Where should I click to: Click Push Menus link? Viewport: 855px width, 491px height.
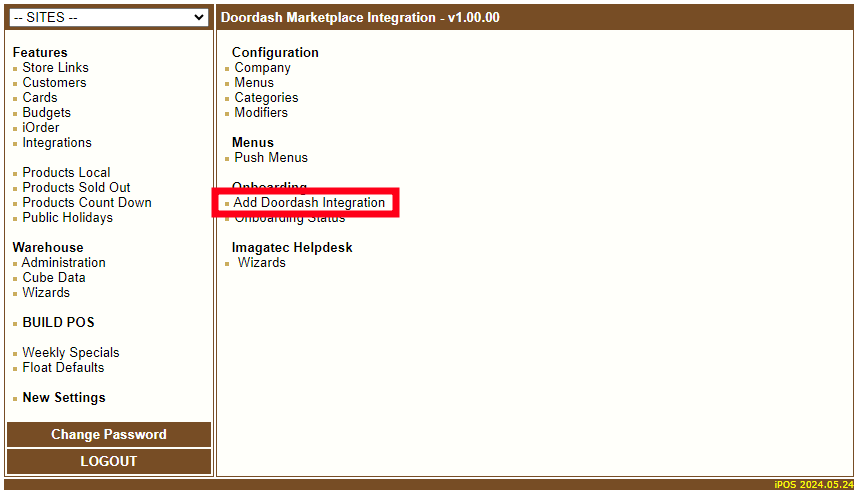point(271,158)
